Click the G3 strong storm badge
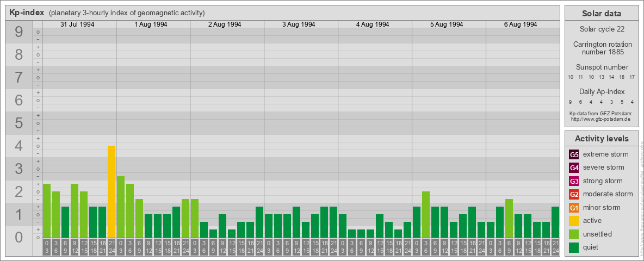 coord(574,181)
